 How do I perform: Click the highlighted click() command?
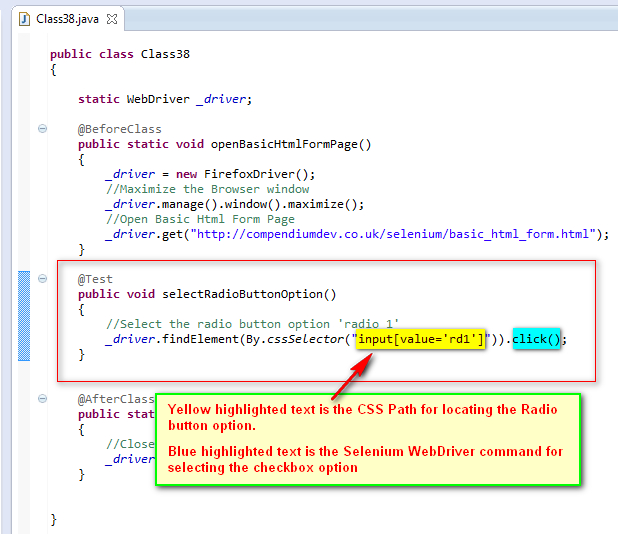pos(536,339)
